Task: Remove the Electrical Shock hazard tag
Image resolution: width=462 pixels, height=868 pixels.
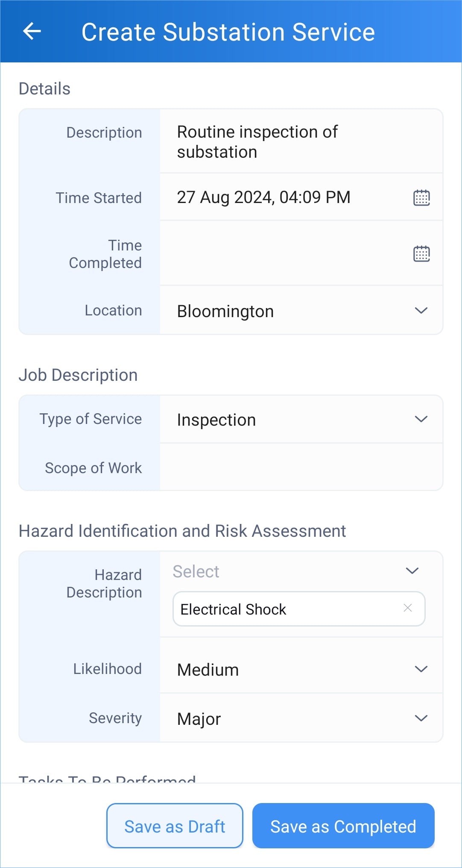Action: (x=408, y=608)
